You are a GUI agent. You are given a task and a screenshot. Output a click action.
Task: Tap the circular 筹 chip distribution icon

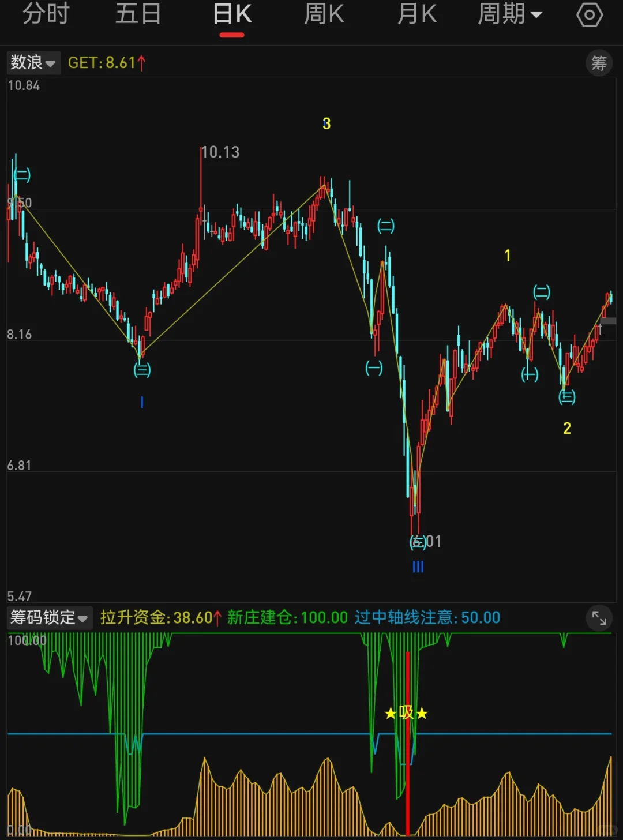click(598, 62)
